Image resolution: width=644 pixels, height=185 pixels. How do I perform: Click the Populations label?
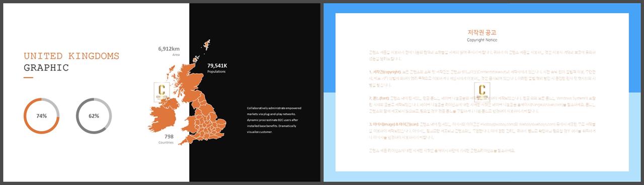coord(216,72)
